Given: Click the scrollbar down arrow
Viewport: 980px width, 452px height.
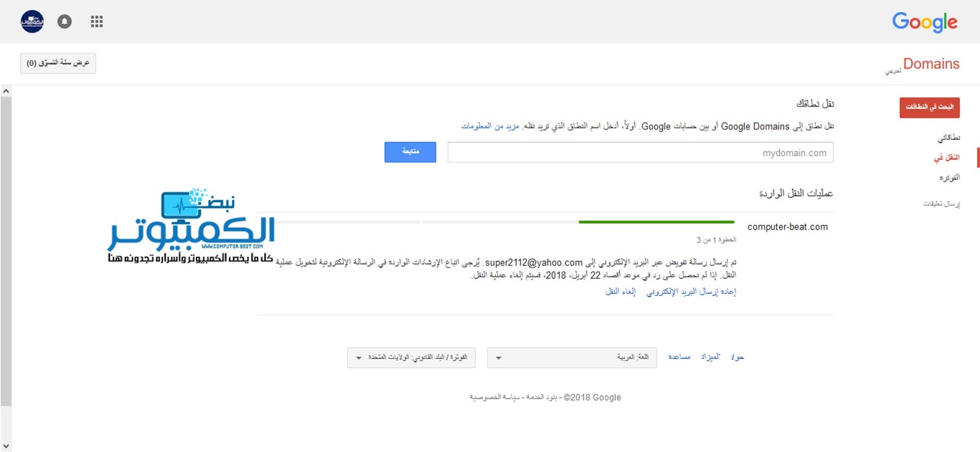Looking at the screenshot, I should (x=6, y=446).
